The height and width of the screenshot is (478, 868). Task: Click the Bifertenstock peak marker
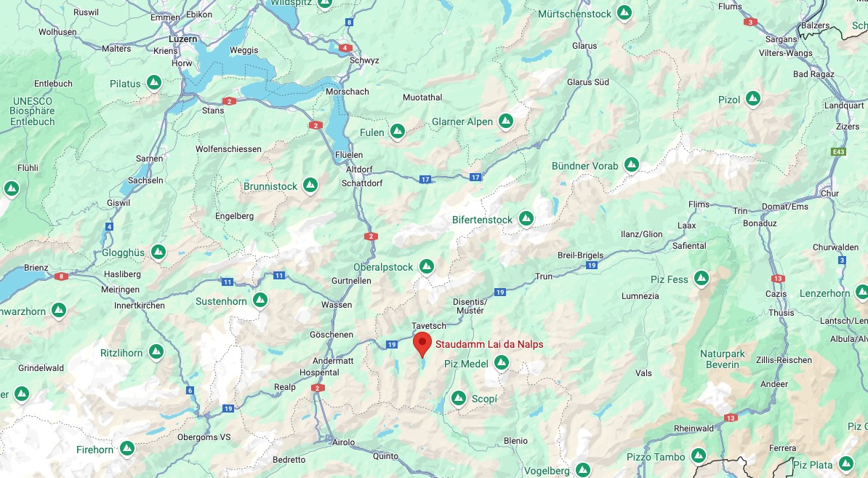click(526, 219)
